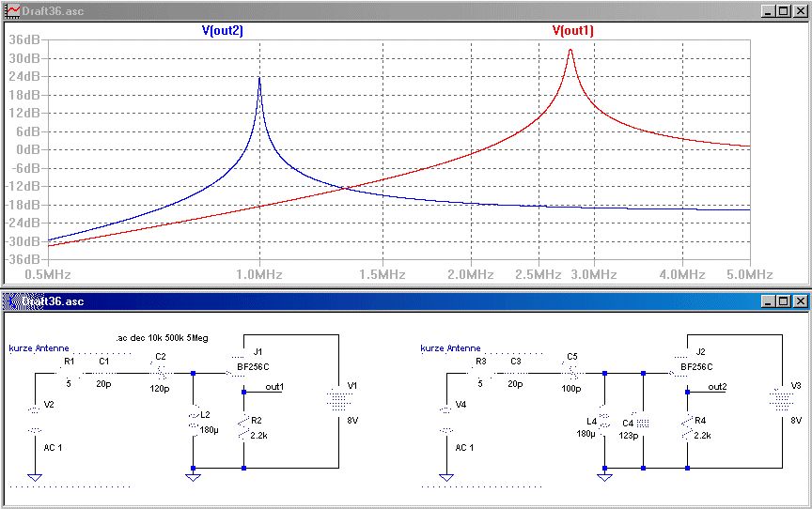Click the 0.5MHz frequency axis label
Screen dimensions: 812x509
click(47, 274)
